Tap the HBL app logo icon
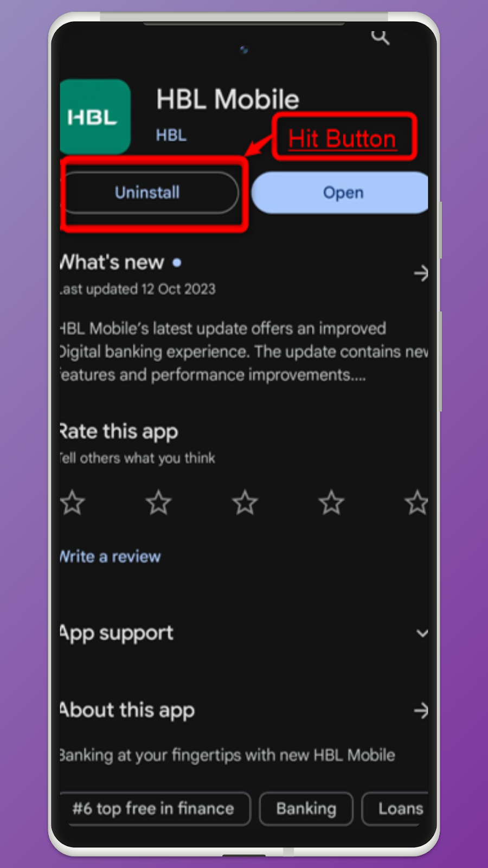 [x=95, y=117]
